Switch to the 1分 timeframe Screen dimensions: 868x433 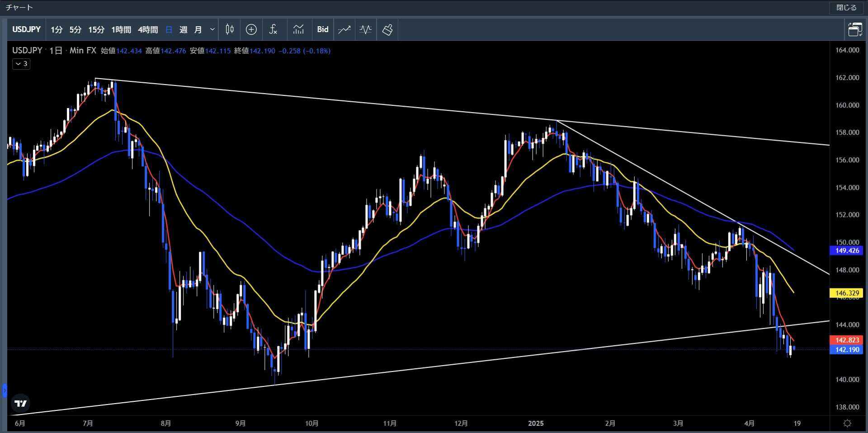click(57, 29)
